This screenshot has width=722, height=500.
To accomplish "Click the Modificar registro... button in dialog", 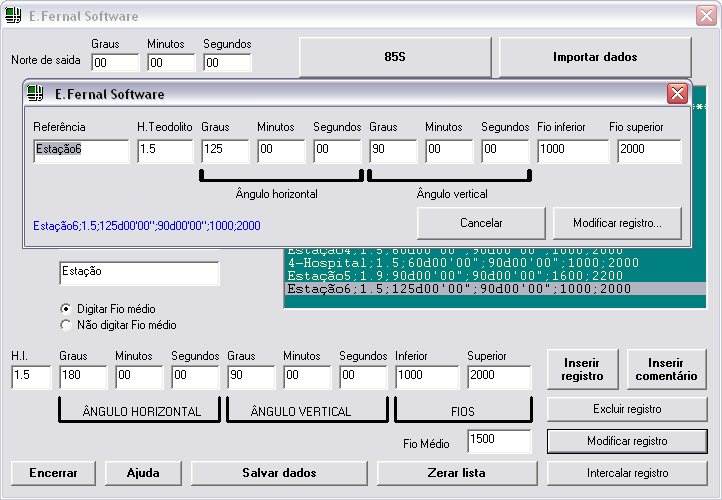I will tap(616, 223).
